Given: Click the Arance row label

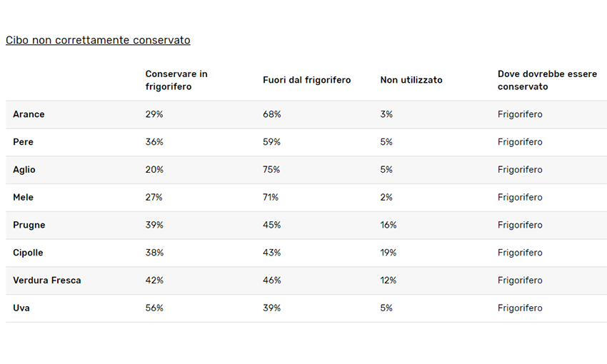Looking at the screenshot, I should [29, 114].
